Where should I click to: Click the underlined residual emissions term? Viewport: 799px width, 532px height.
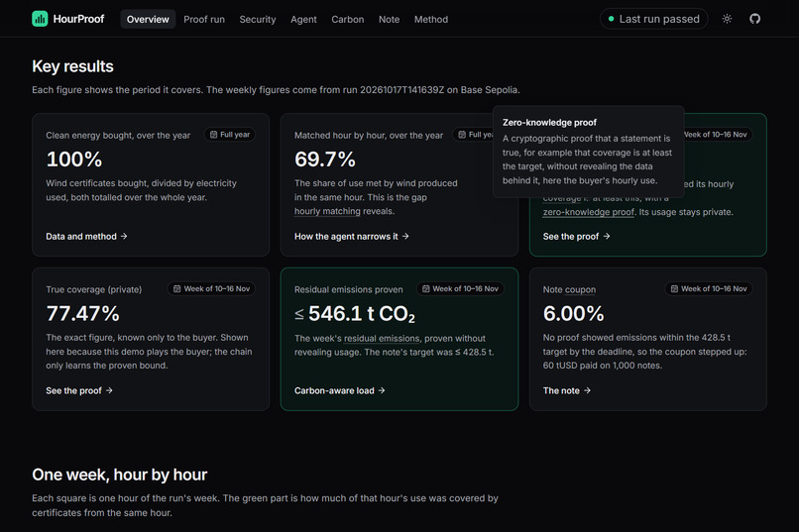coord(382,338)
